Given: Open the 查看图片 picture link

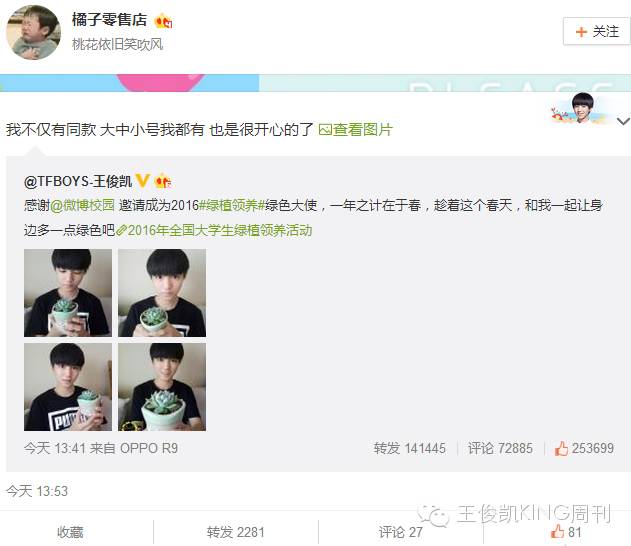Looking at the screenshot, I should [355, 130].
